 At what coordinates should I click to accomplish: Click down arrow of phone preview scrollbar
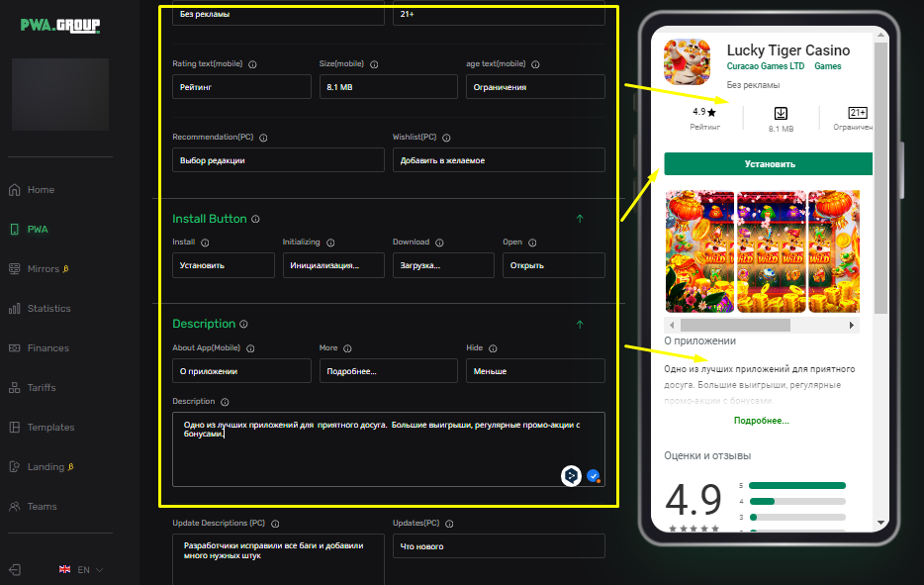coord(880,523)
